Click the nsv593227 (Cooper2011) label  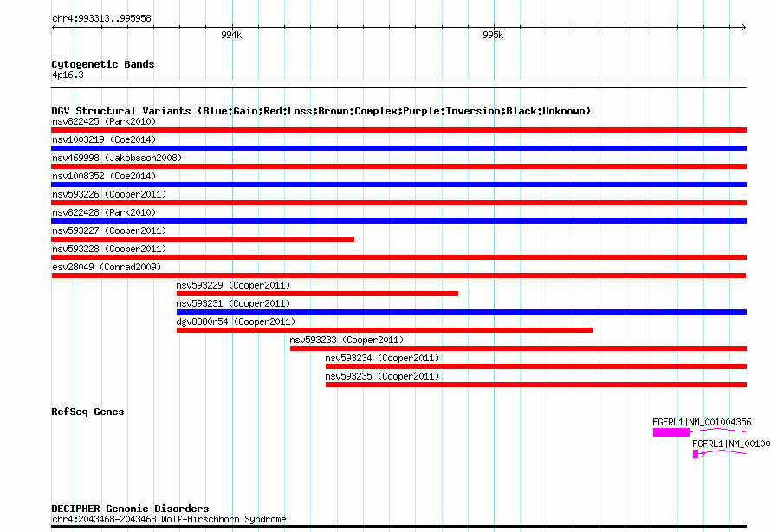(109, 230)
